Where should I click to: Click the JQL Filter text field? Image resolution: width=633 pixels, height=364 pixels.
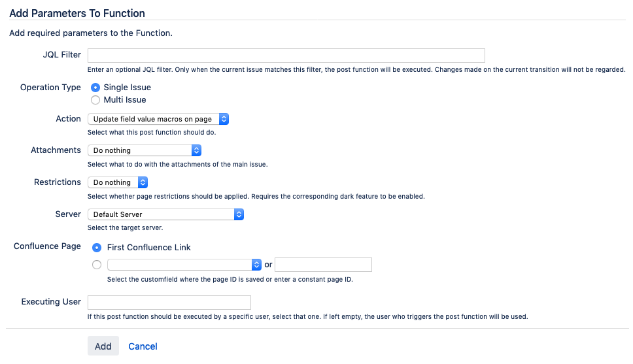[x=286, y=55]
